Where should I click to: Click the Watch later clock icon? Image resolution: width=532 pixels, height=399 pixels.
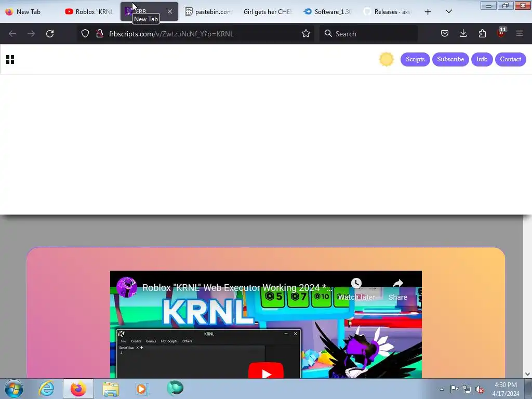coord(356,283)
